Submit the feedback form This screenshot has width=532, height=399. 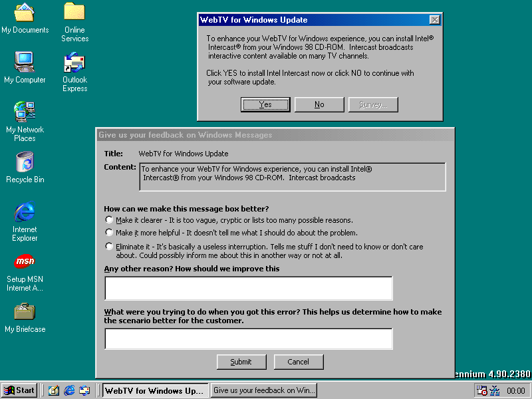(241, 362)
